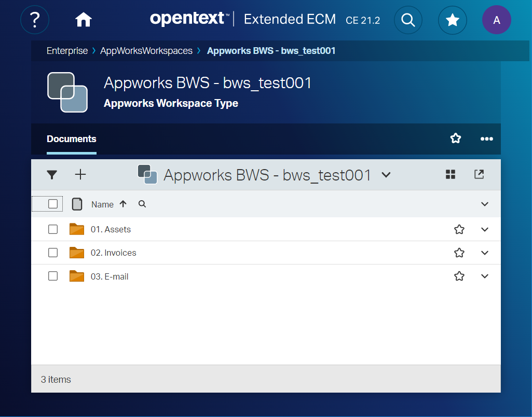Open the help question mark icon
Viewport: 532px width, 417px height.
coord(35,20)
